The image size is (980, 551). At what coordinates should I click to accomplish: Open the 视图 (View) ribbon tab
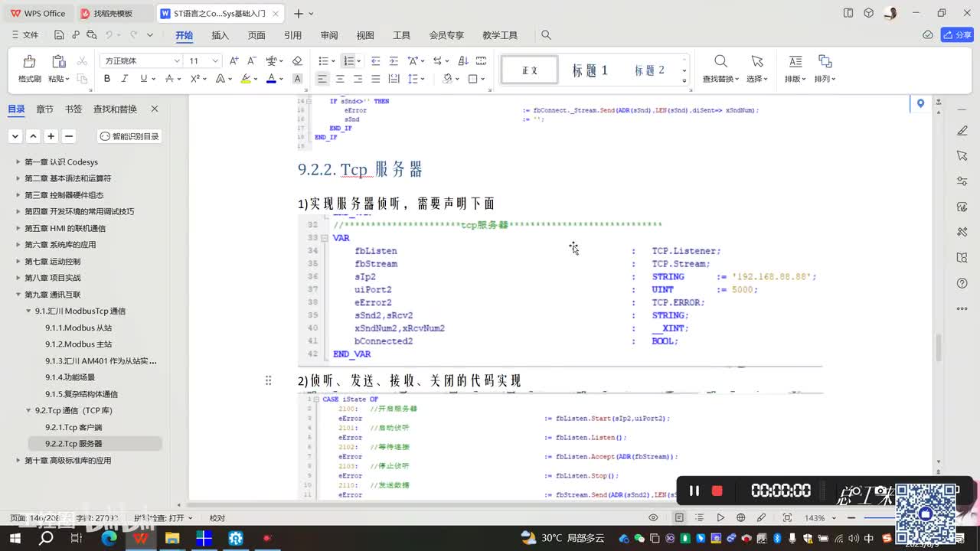[365, 35]
